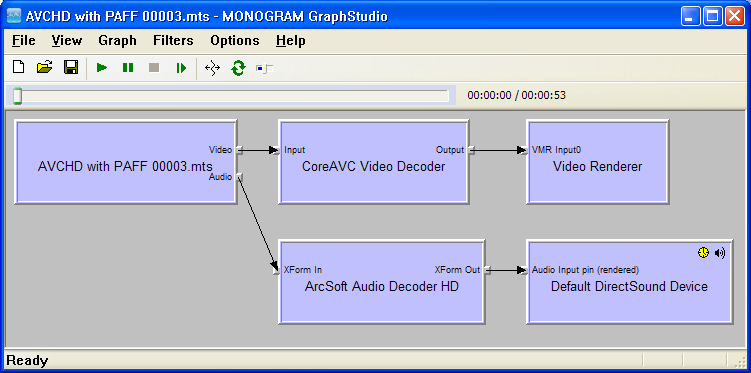Viewport: 751px width, 373px height.
Task: Click the Video output pin on source filter
Action: (239, 150)
